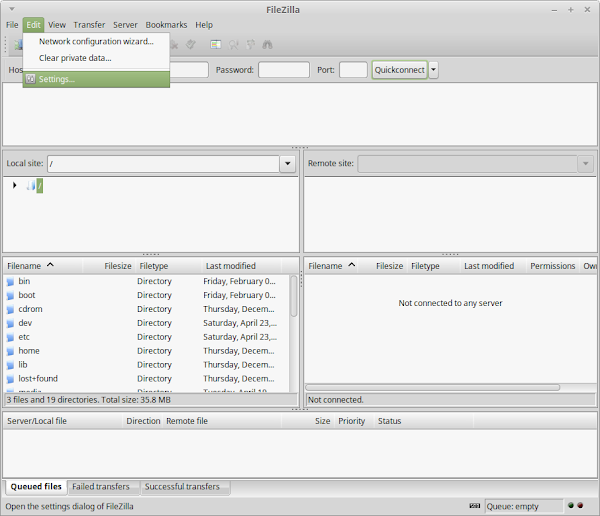
Task: Click the dev row's Saturday, April 23 date
Action: (x=240, y=323)
